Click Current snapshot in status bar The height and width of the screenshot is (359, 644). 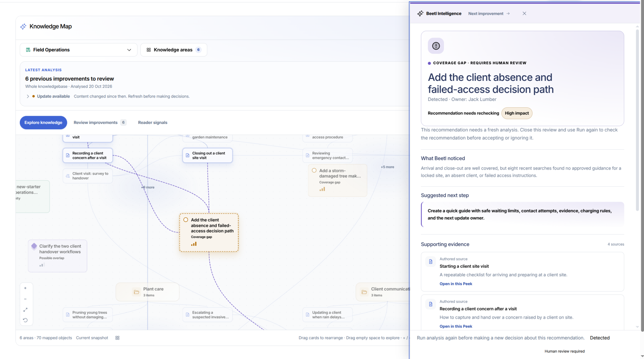(92, 338)
